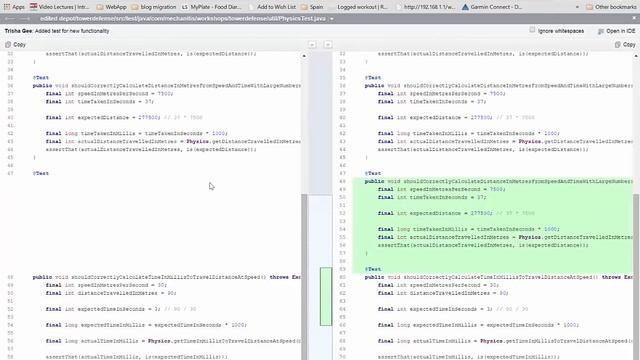Go to the next file arrow
This screenshot has width=640, height=360.
coord(25,19)
